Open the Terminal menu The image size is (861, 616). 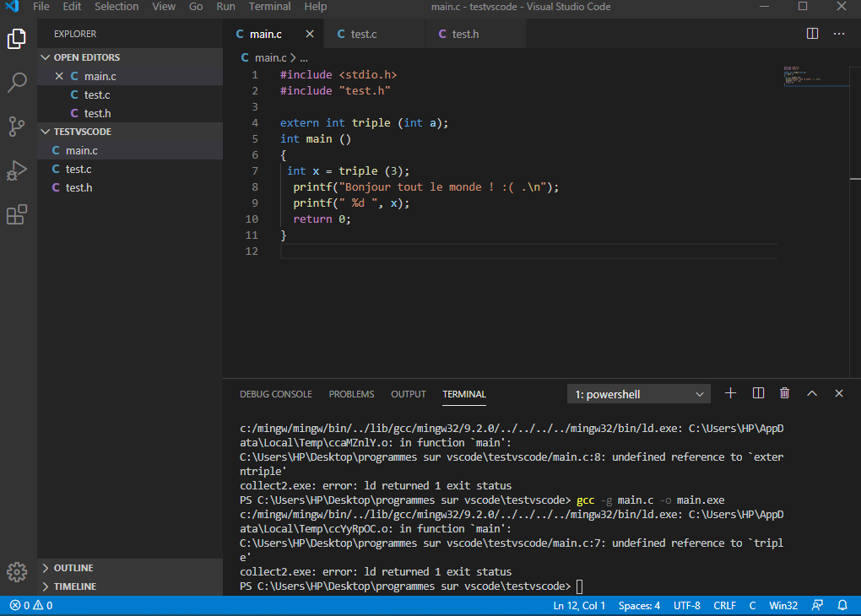pos(269,7)
